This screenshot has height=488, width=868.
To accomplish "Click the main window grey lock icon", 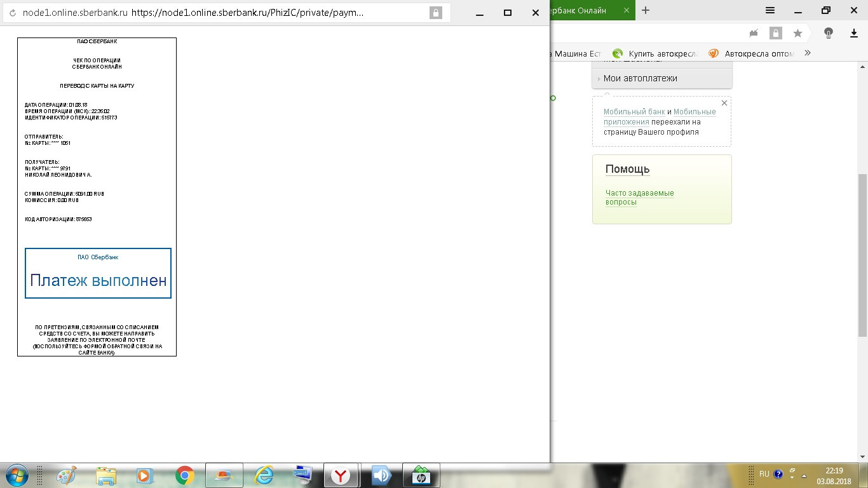I will click(x=775, y=33).
